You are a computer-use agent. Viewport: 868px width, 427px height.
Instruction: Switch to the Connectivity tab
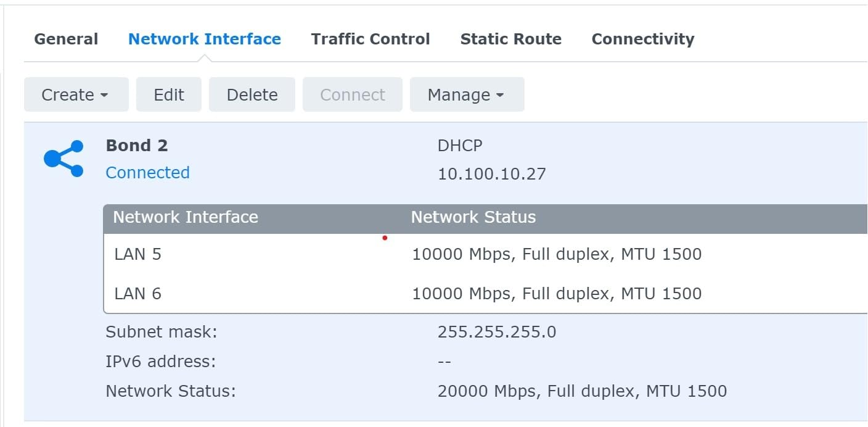642,39
